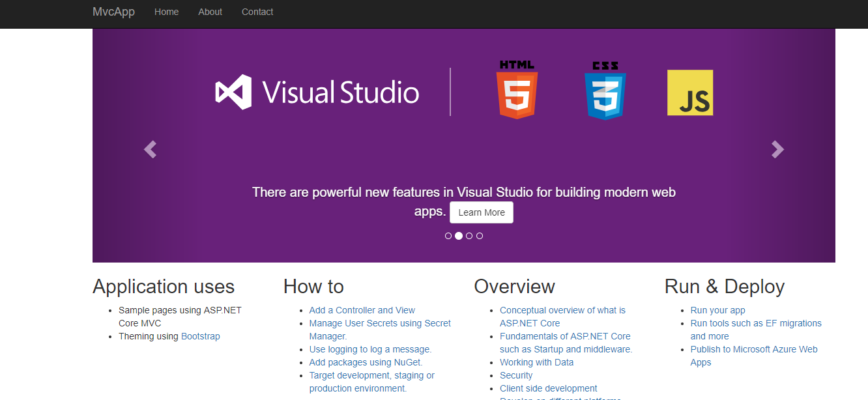Viewport: 868px width, 400px height.
Task: Open 'Publish to Microsoft Azure Web Apps' link
Action: [754, 356]
